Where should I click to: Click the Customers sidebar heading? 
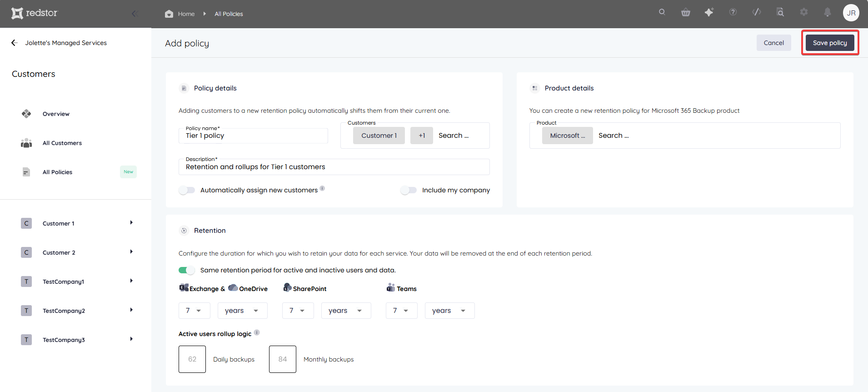(34, 74)
